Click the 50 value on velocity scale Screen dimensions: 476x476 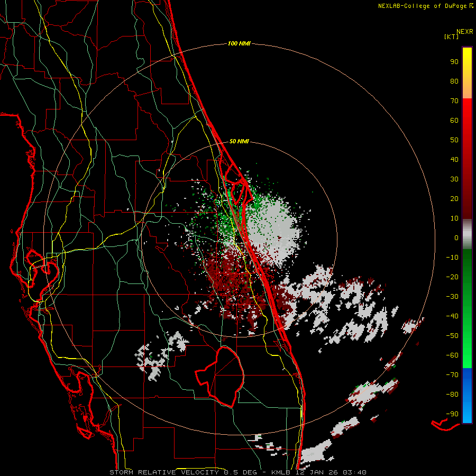pyautogui.click(x=454, y=140)
